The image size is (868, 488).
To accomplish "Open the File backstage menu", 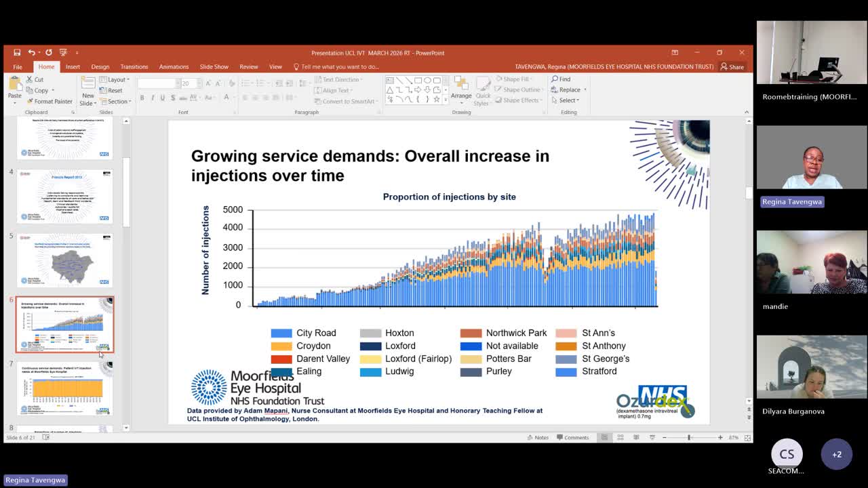I will pyautogui.click(x=18, y=66).
